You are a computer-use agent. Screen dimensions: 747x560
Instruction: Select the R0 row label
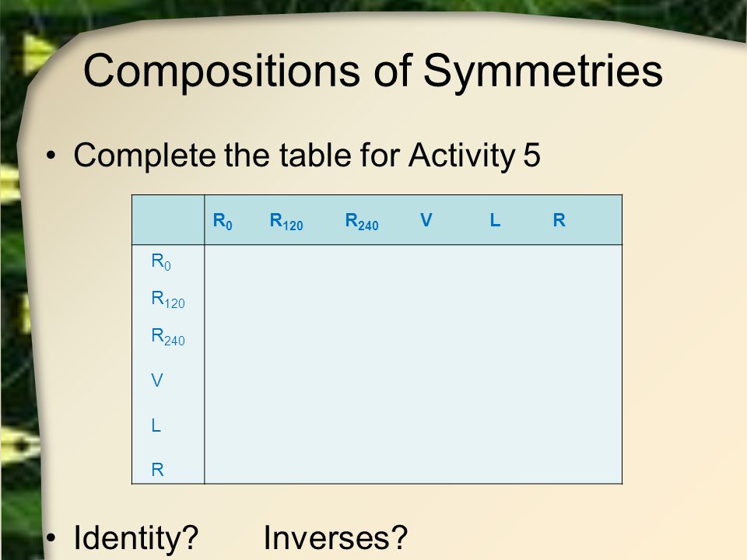pyautogui.click(x=160, y=262)
